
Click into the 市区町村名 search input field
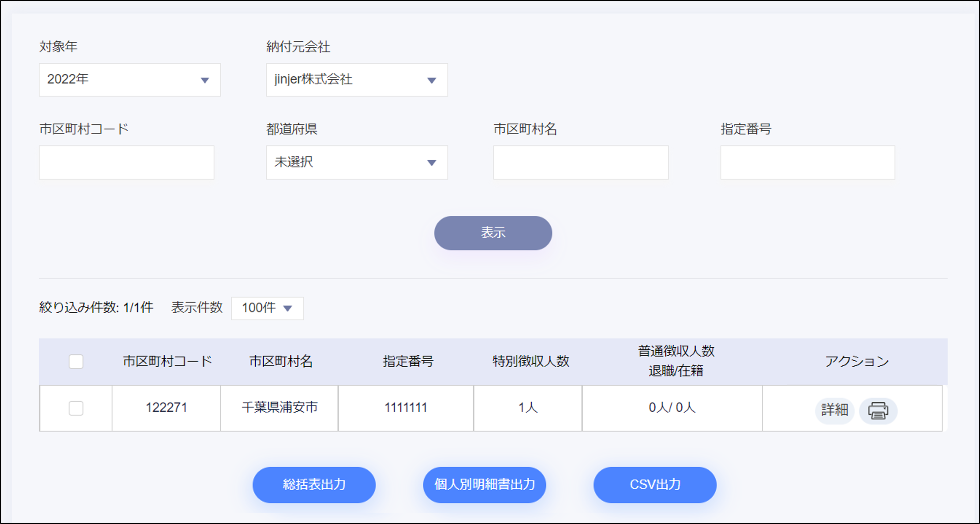pos(580,162)
